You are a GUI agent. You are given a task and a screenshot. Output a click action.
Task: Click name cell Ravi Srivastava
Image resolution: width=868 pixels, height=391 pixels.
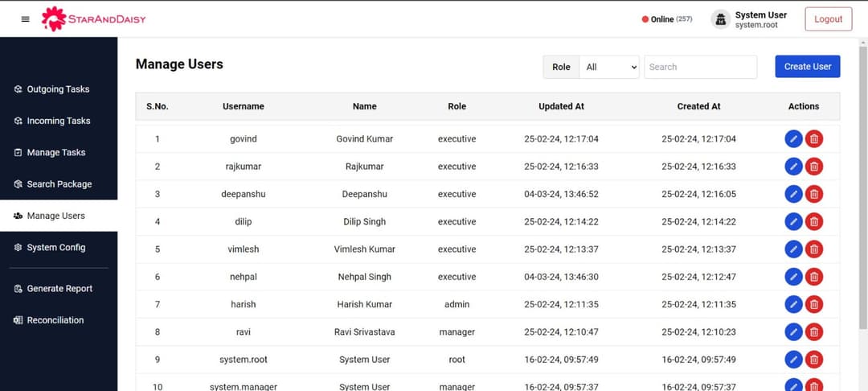pyautogui.click(x=364, y=331)
